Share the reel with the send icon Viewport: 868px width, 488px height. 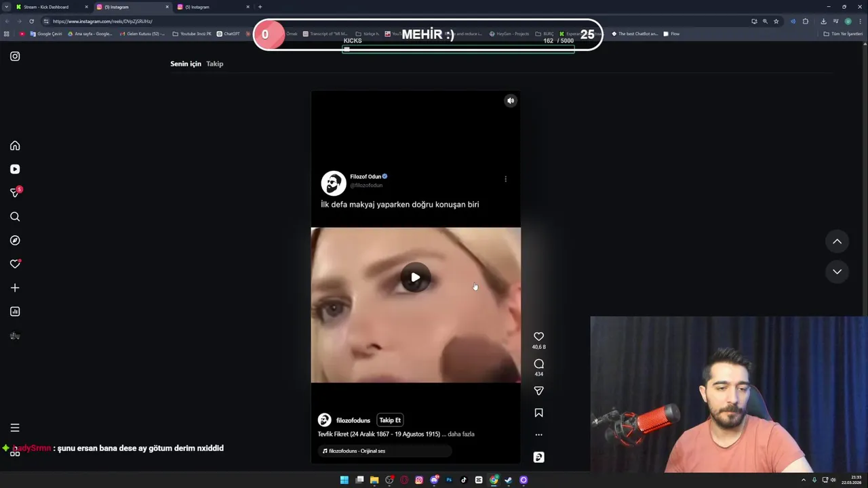(x=538, y=391)
